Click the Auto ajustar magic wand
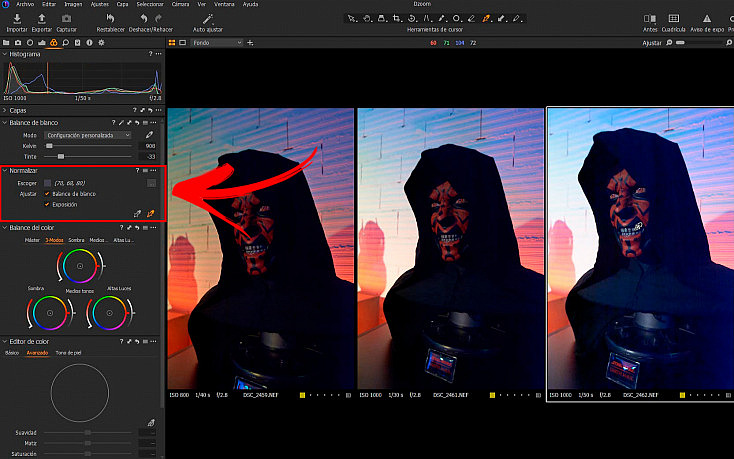The height and width of the screenshot is (459, 734). click(208, 19)
